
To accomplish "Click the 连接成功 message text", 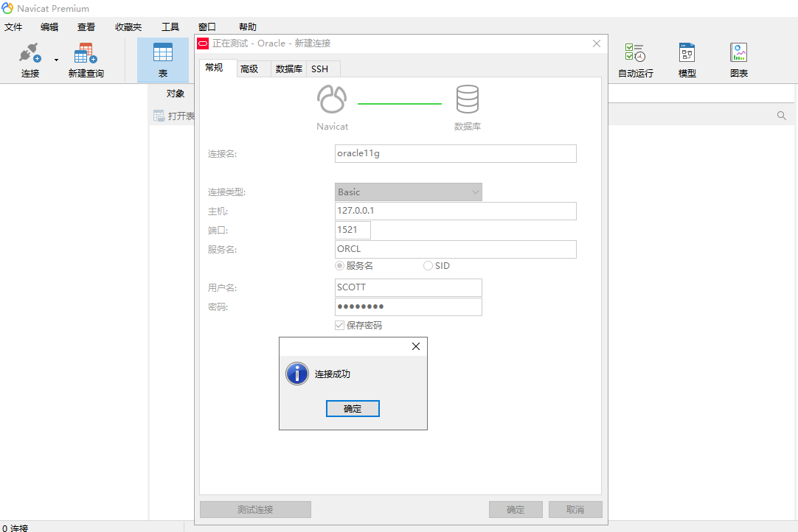I will coord(333,374).
